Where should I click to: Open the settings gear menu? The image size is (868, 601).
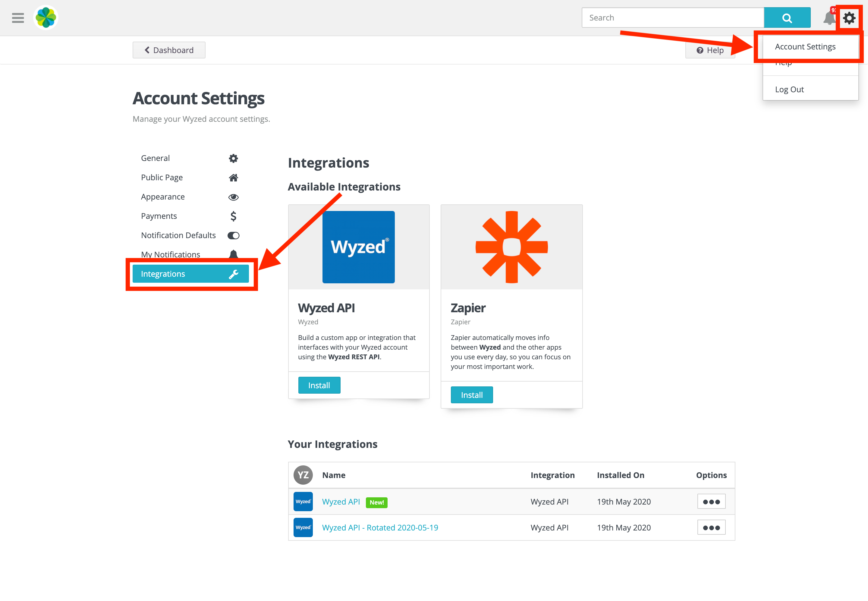click(x=849, y=17)
